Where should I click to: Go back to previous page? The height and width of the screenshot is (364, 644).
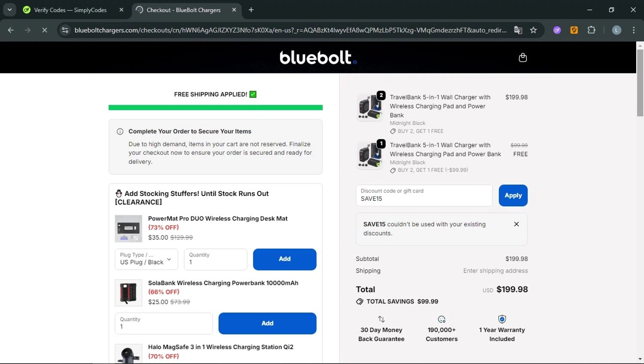click(x=11, y=30)
